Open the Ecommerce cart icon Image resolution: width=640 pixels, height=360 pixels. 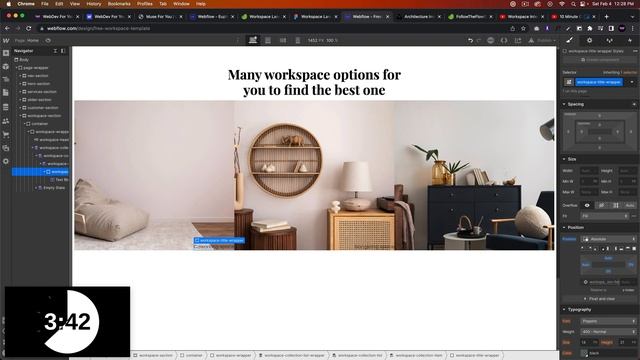(6, 134)
